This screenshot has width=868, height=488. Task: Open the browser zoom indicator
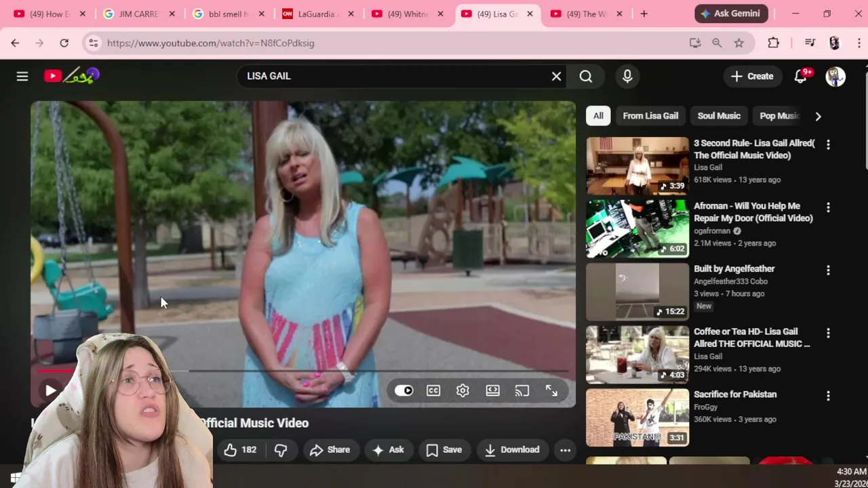(x=717, y=43)
